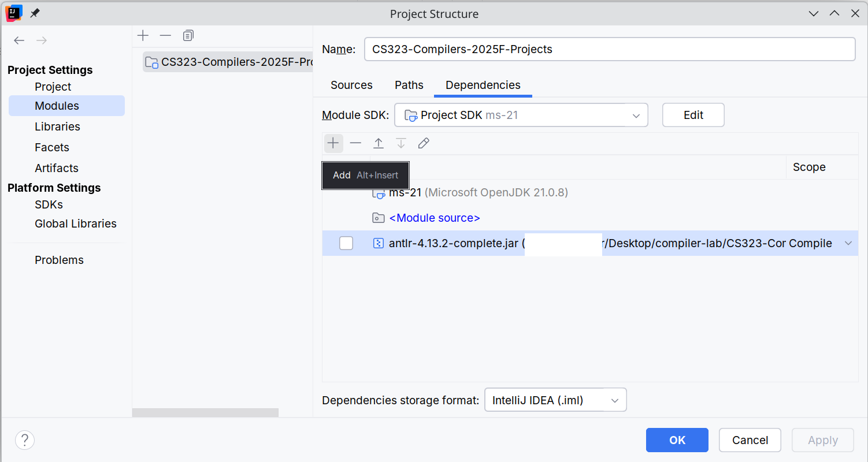Screen dimensions: 868x462
Task: Add a new module with plus icon
Action: (x=143, y=36)
